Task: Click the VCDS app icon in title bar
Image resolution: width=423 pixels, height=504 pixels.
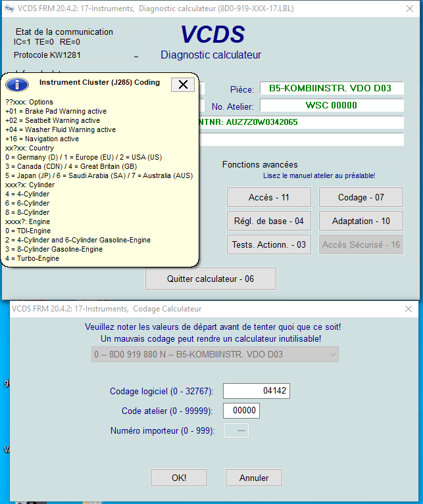Action: click(9, 9)
